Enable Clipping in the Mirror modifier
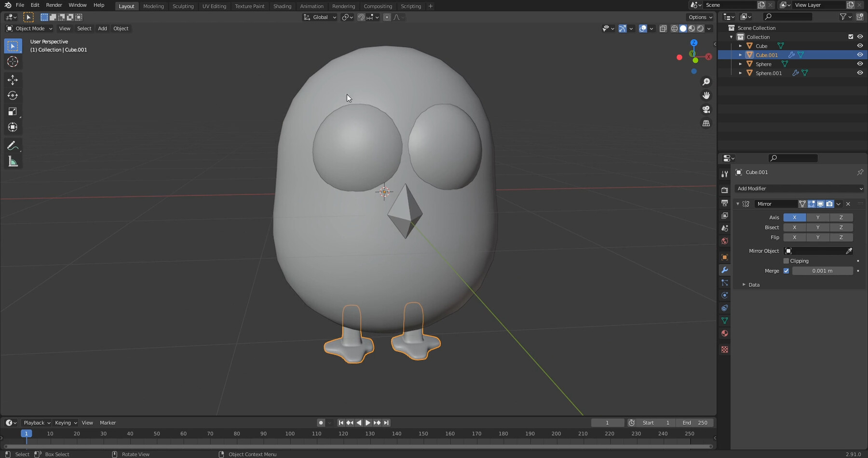This screenshot has width=868, height=458. [786, 261]
